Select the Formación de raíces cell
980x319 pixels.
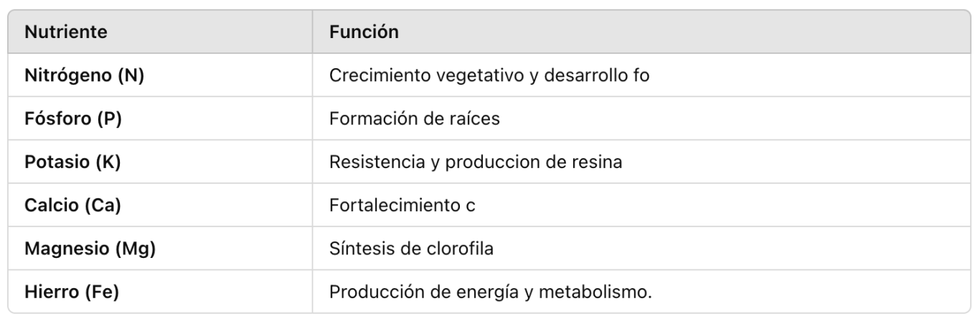click(642, 119)
